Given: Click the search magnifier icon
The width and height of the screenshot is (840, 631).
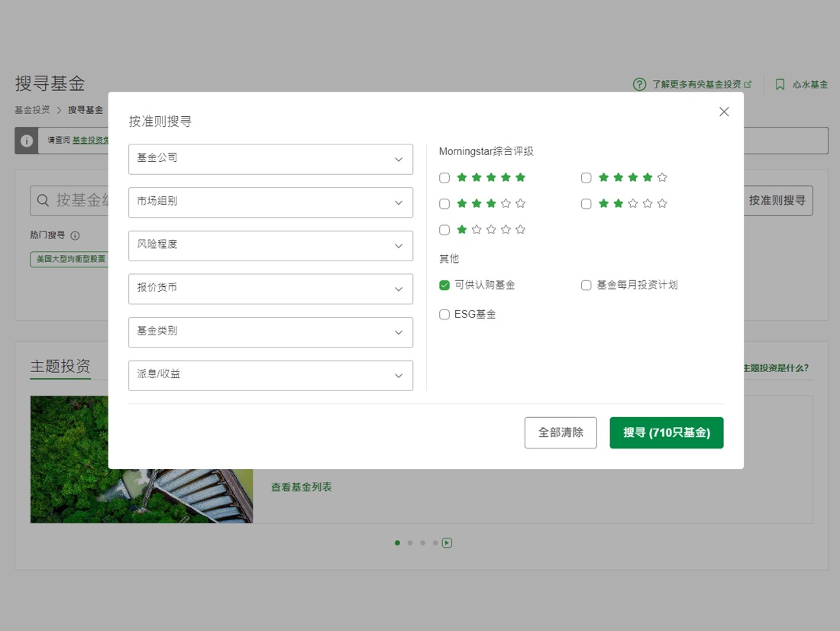Looking at the screenshot, I should 43,201.
